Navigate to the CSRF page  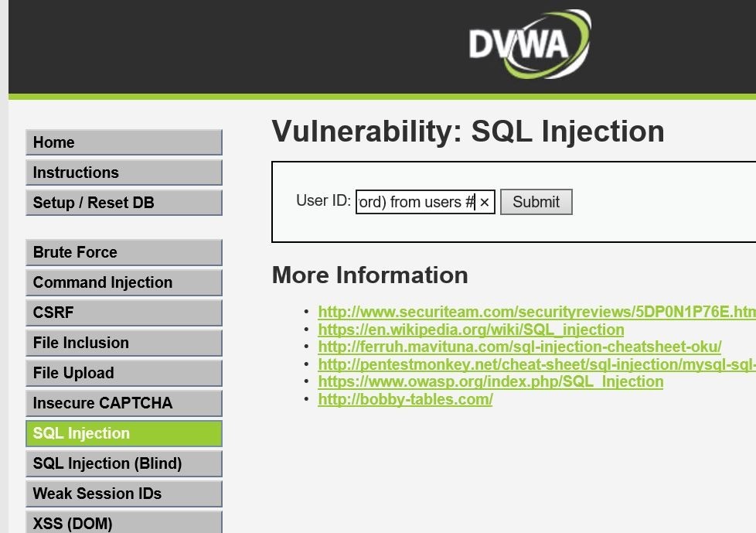124,313
